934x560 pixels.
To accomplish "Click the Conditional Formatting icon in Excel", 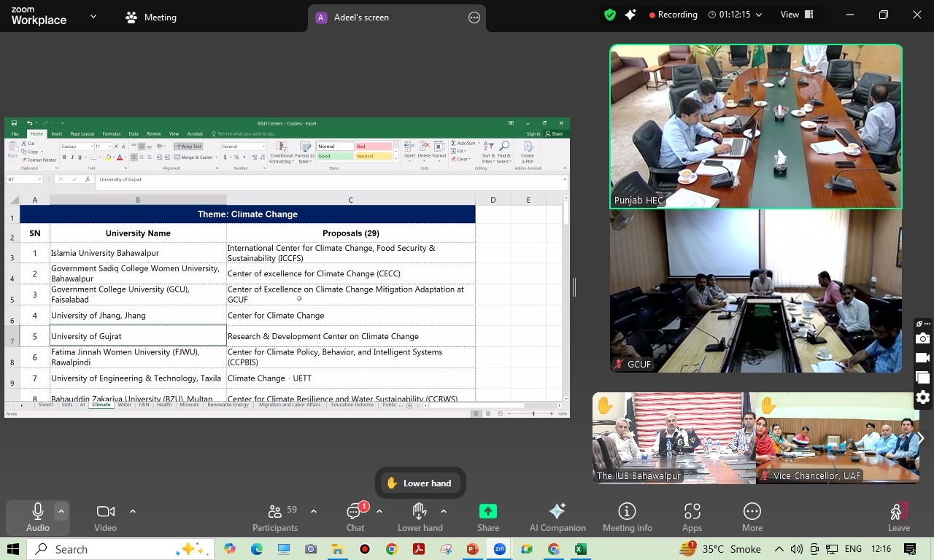I will click(x=282, y=152).
